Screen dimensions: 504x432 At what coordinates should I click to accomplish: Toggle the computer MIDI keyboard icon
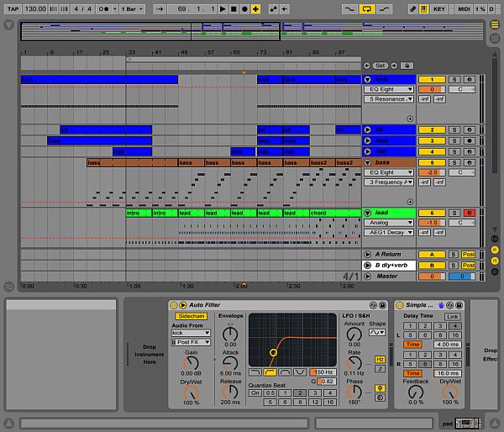coord(424,9)
